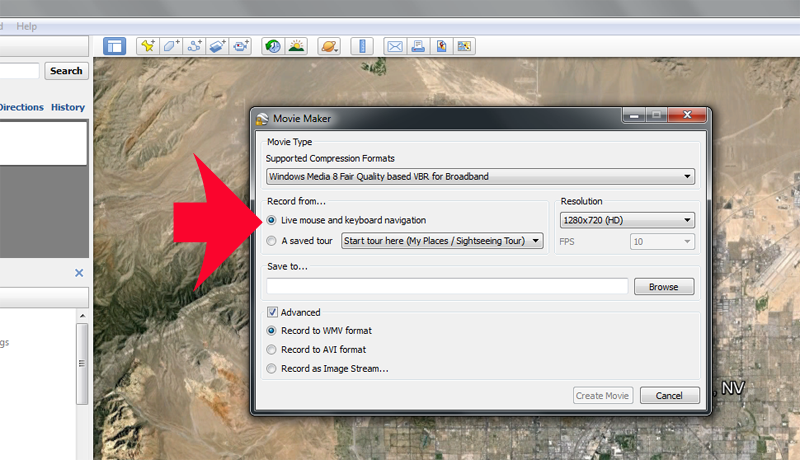Close the side panel with blue X

[79, 273]
